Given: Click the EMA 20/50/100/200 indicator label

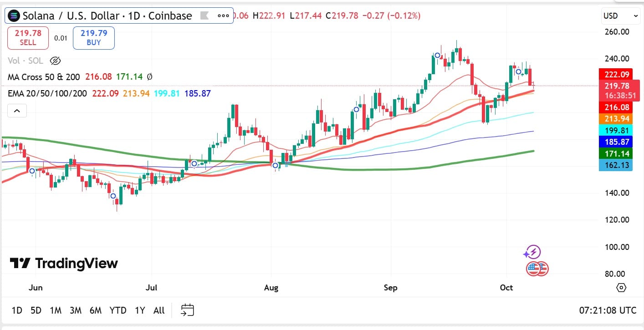Looking at the screenshot, I should tap(47, 93).
